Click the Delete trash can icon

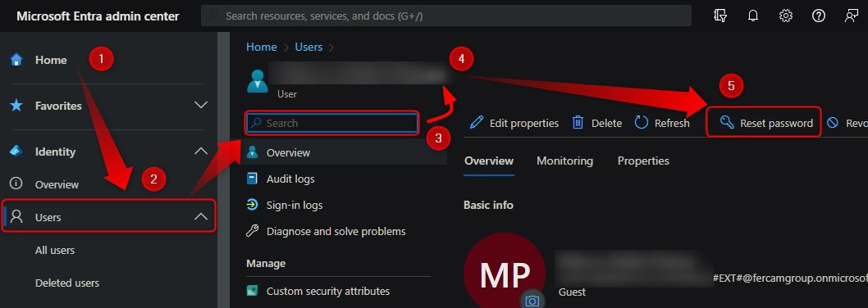pos(578,122)
